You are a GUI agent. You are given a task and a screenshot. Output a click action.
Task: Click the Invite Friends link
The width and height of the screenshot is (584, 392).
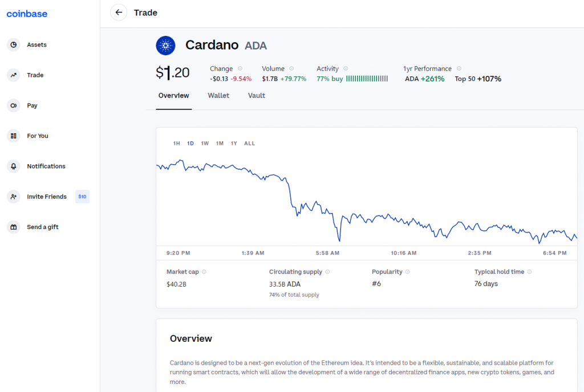[x=47, y=197]
